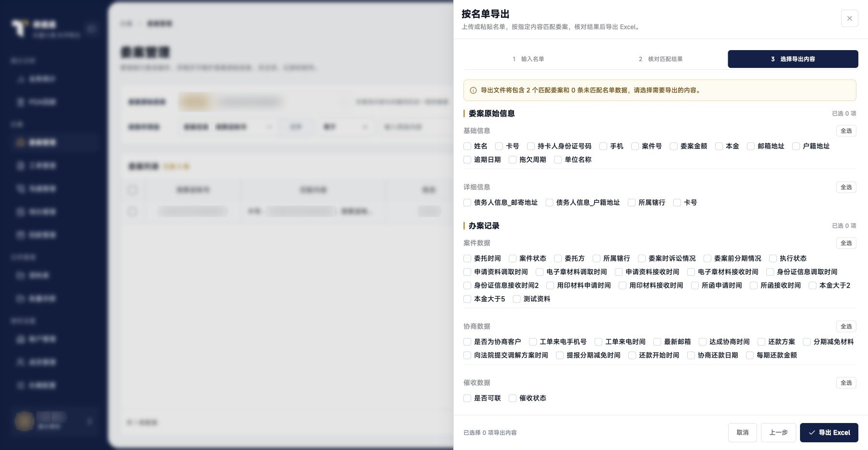Screen dimensions: 868x450
Task: Enable the 每期还款金额 checkbox
Action: coord(750,355)
